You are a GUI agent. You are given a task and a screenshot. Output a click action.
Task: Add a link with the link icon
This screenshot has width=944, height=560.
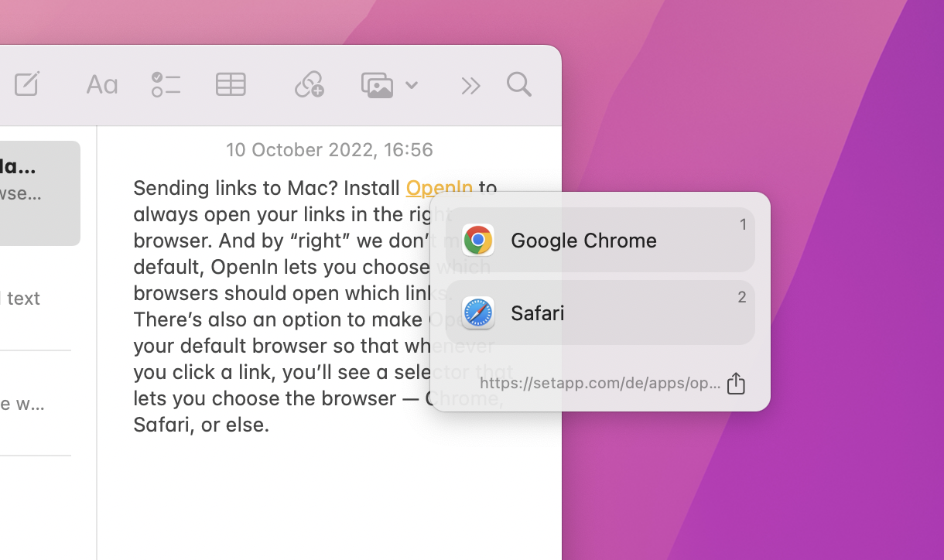(x=309, y=84)
